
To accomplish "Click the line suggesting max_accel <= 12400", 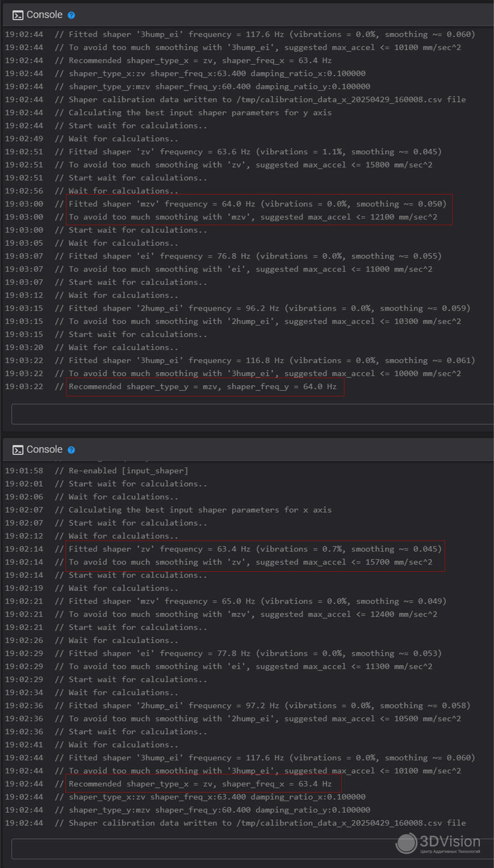I will [x=253, y=614].
